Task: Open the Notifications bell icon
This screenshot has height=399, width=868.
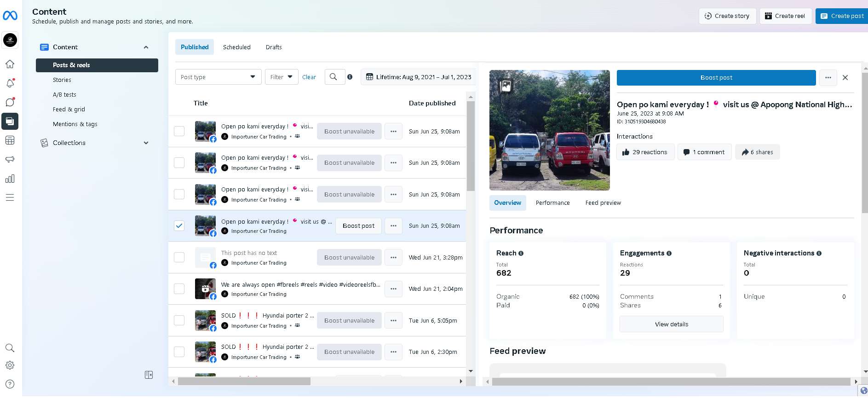Action: point(10,83)
